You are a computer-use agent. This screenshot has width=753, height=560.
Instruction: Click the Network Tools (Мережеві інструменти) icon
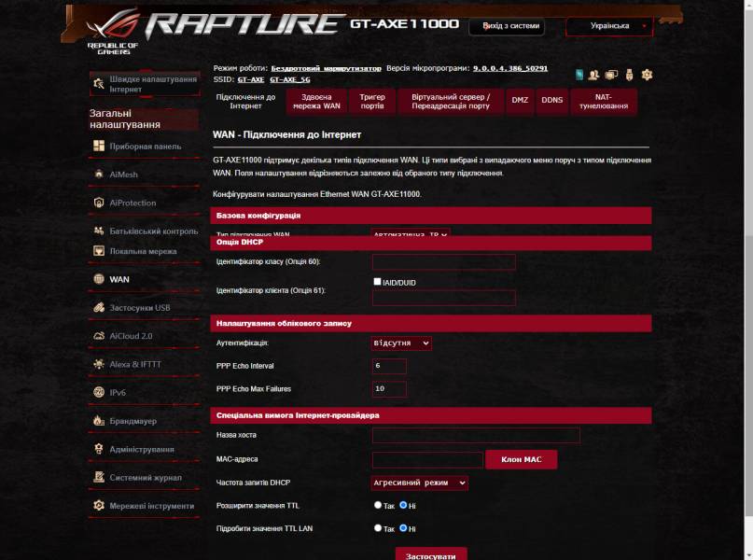(99, 505)
